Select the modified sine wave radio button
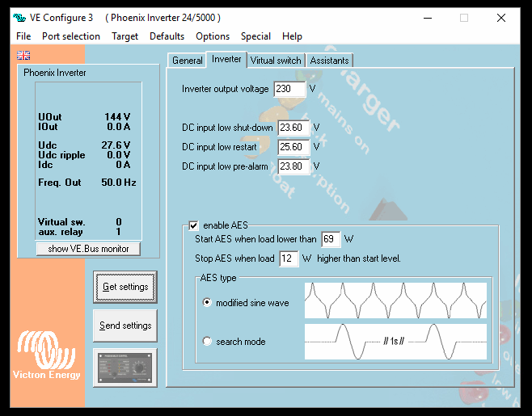 pos(207,303)
